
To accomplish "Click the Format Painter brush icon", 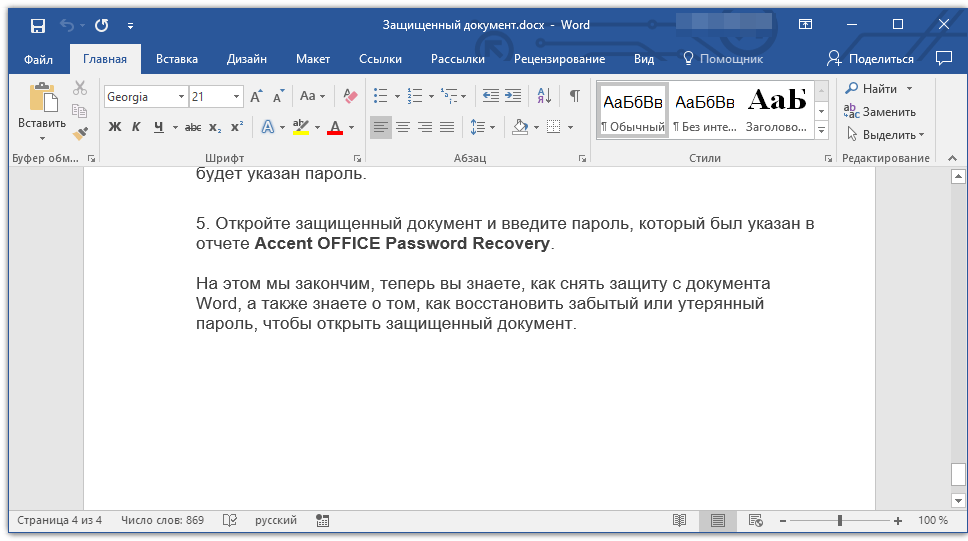I will point(80,133).
